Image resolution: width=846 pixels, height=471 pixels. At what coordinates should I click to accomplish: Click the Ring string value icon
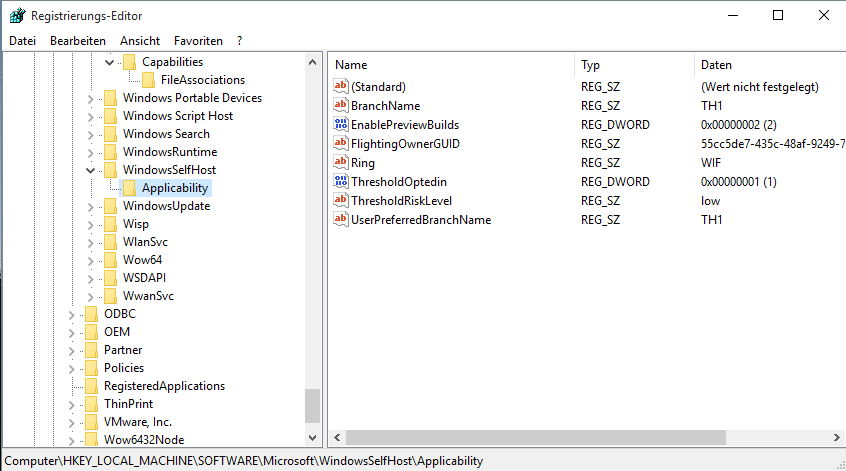pyautogui.click(x=341, y=162)
